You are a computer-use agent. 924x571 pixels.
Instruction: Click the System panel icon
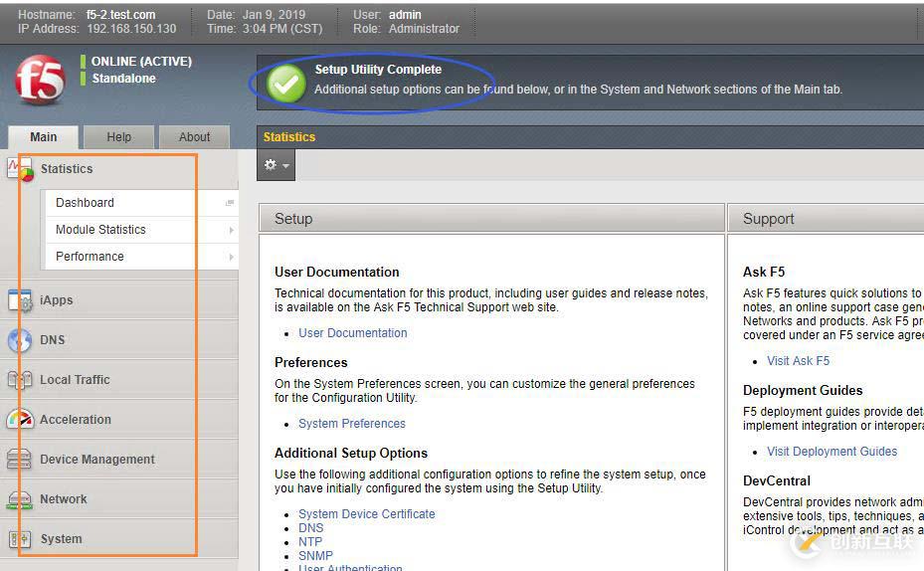20,538
